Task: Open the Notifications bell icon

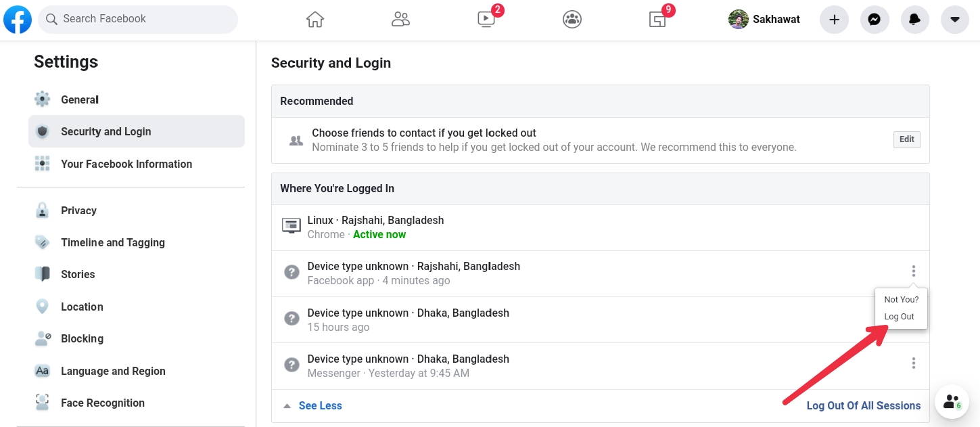Action: tap(914, 20)
